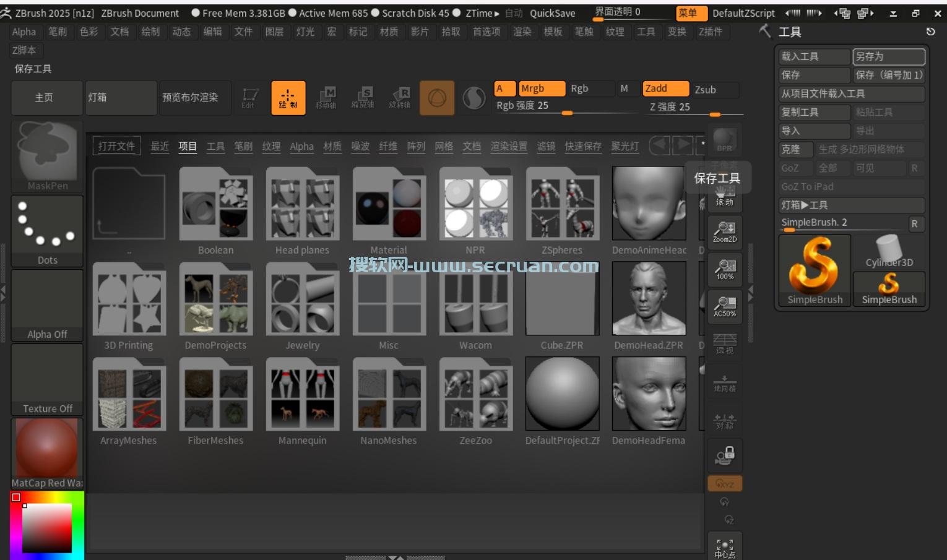Screen dimensions: 947x560
Task: Go to next lightbox page arrow
Action: click(x=683, y=145)
